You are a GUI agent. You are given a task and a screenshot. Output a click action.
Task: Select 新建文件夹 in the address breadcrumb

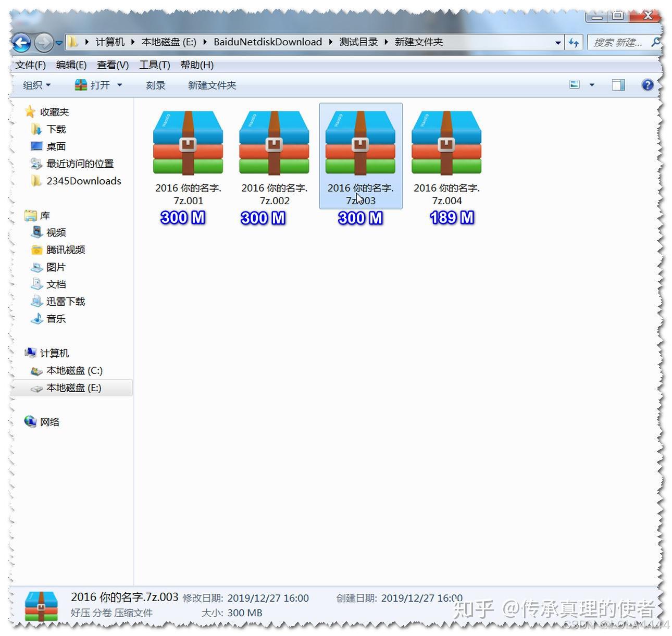418,42
